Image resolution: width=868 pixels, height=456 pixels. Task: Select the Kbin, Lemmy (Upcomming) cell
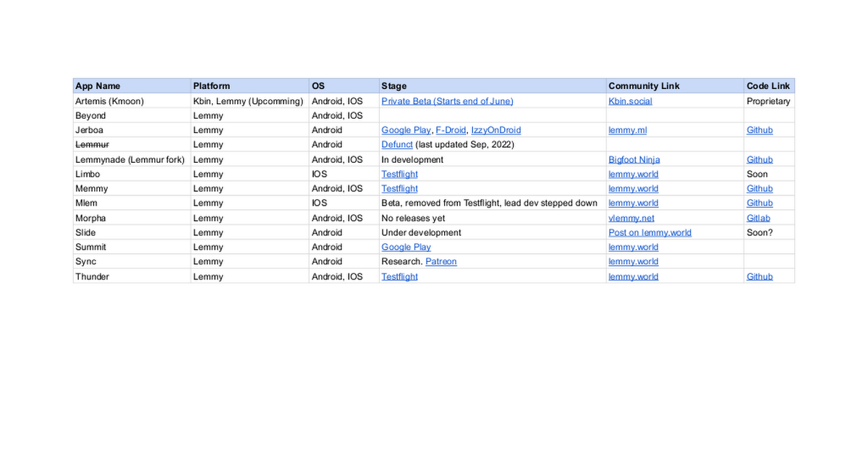(x=250, y=101)
